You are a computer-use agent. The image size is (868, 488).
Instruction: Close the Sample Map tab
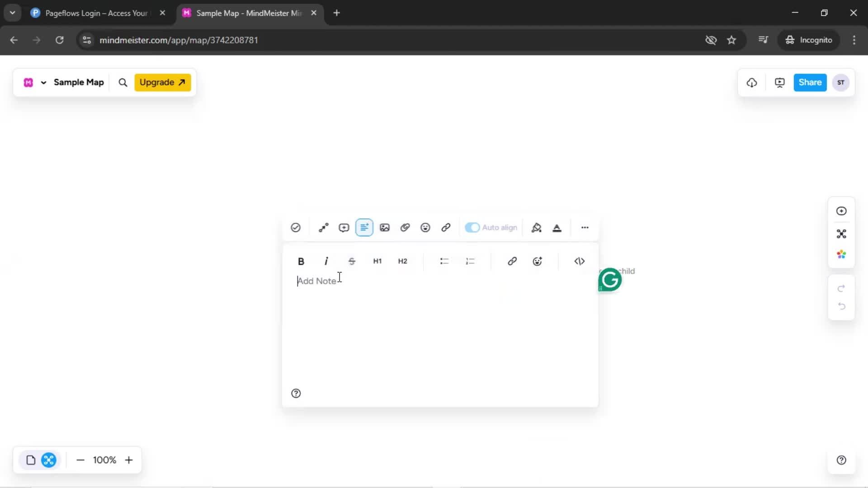[x=314, y=13]
